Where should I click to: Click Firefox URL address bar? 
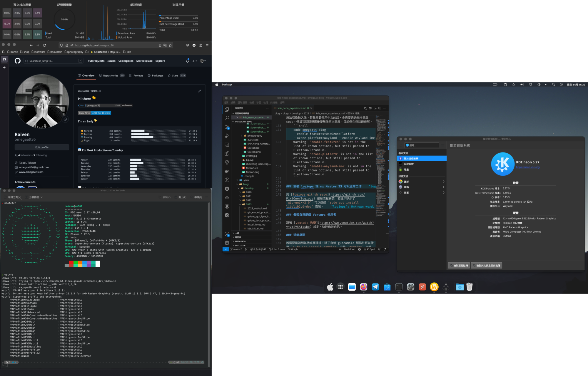click(115, 45)
